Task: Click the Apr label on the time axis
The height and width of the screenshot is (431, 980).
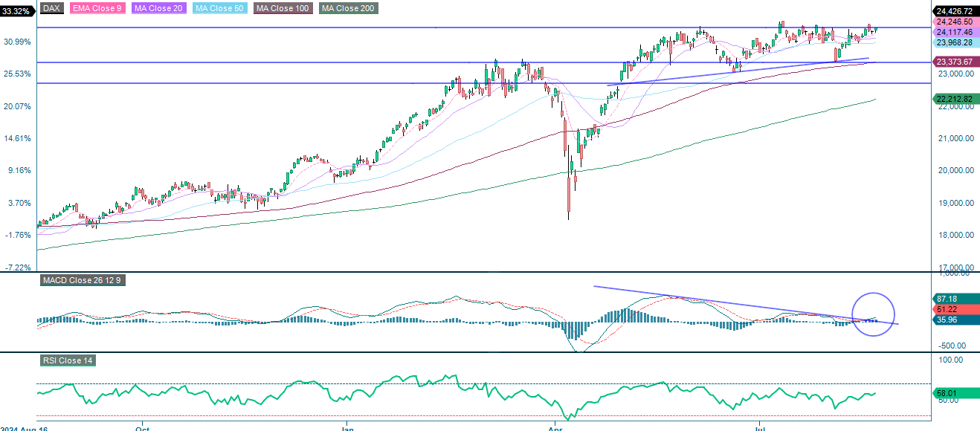Action: tap(555, 428)
